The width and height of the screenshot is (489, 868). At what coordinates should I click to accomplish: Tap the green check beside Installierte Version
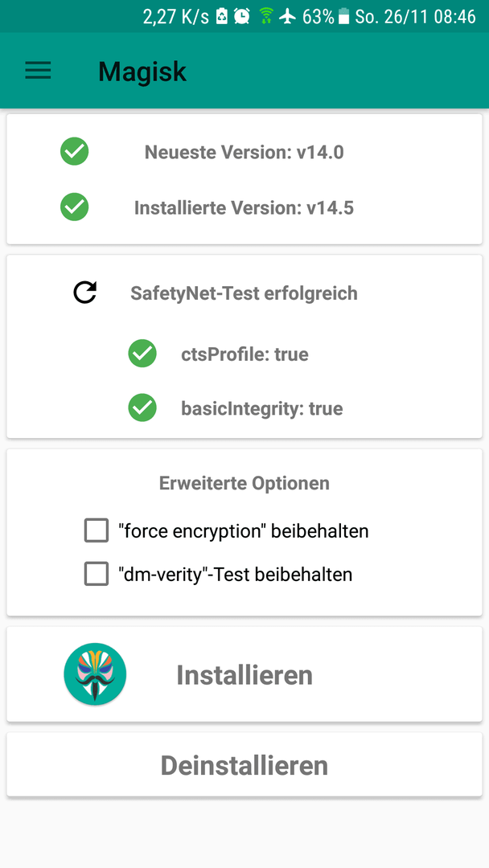[x=74, y=207]
